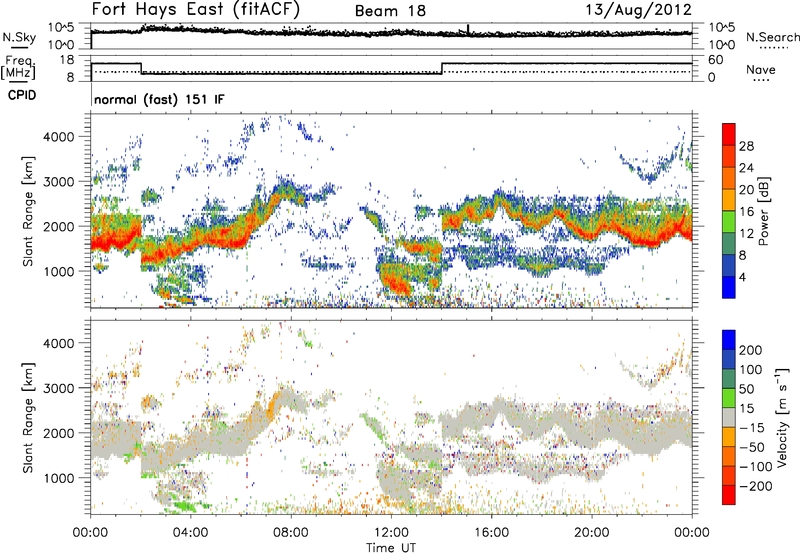The height and width of the screenshot is (554, 800).
Task: Click the blue top segment of velocity colorbar
Action: click(x=729, y=340)
